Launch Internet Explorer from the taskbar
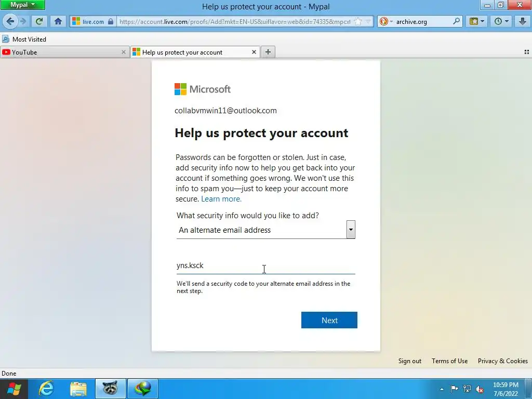The image size is (532, 399). [46, 389]
